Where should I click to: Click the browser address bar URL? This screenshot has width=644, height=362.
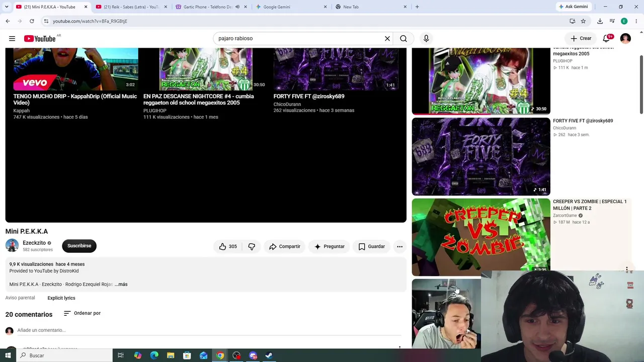click(x=90, y=21)
